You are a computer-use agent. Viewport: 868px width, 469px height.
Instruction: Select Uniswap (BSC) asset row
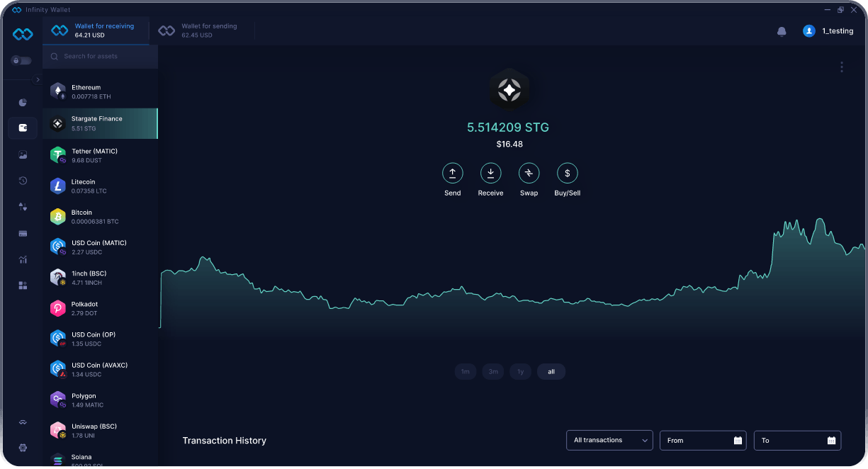click(x=101, y=431)
